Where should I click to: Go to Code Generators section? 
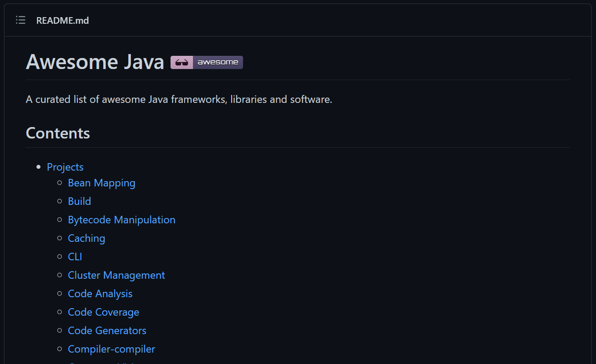[x=107, y=331]
